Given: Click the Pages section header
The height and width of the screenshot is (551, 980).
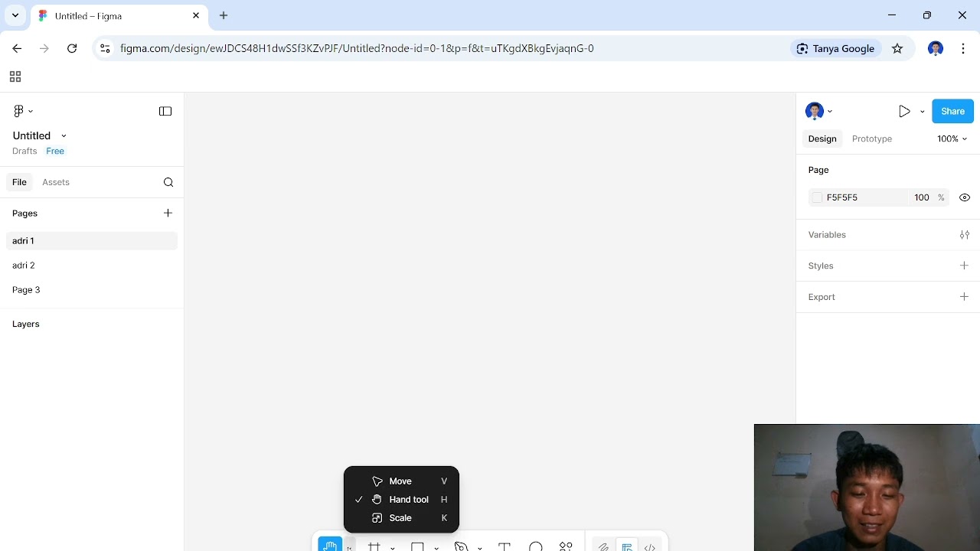Looking at the screenshot, I should point(24,214).
